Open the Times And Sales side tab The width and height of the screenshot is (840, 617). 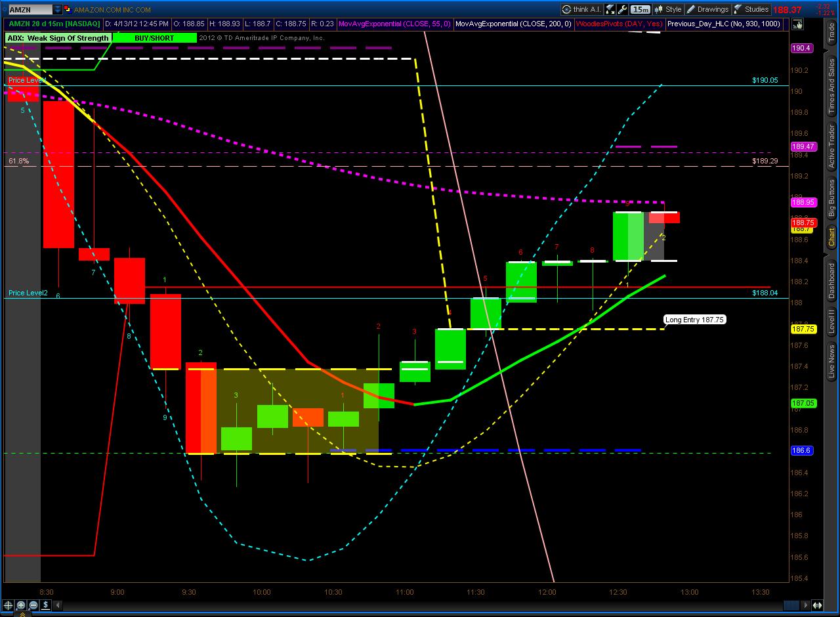(831, 87)
